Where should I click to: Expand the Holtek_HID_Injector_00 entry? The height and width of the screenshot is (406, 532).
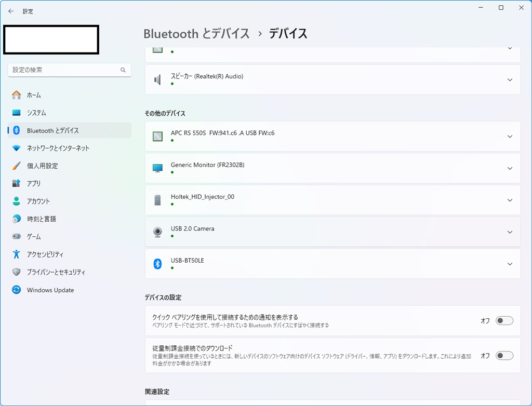click(x=510, y=200)
